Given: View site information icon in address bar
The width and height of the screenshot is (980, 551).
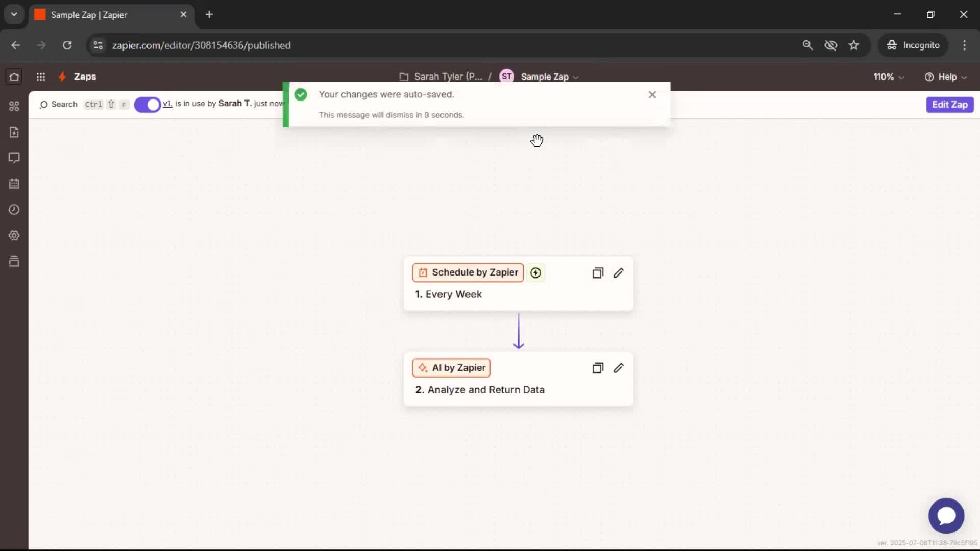Looking at the screenshot, I should pyautogui.click(x=98, y=45).
